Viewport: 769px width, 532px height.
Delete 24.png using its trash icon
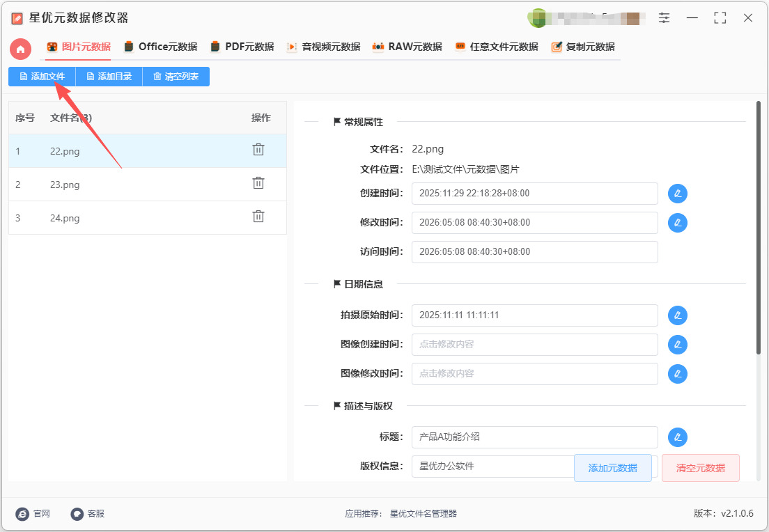click(x=258, y=217)
